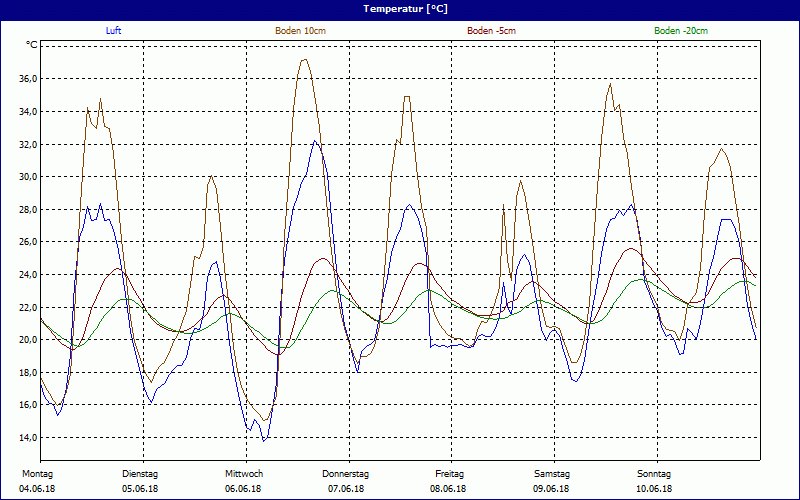Click the 14.0 y-axis tick label
The height and width of the screenshot is (500, 800).
(x=27, y=438)
